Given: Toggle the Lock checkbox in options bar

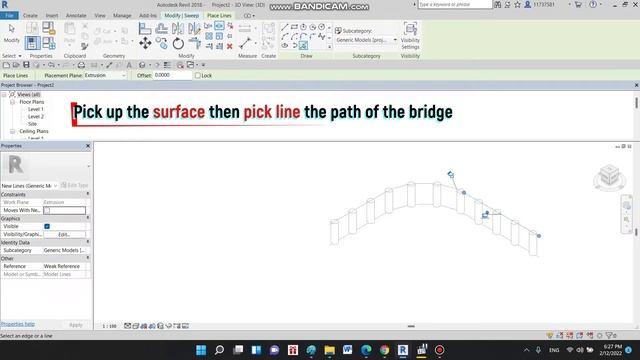Looking at the screenshot, I should point(198,76).
